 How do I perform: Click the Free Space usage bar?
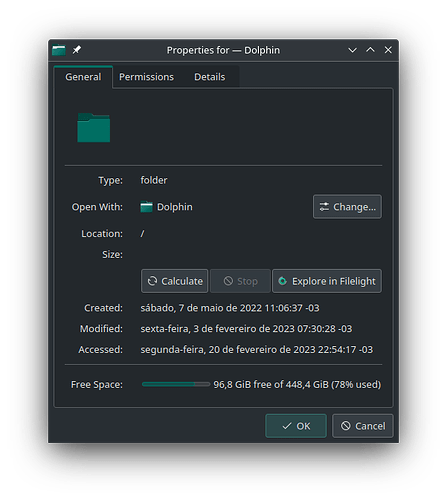tap(176, 385)
